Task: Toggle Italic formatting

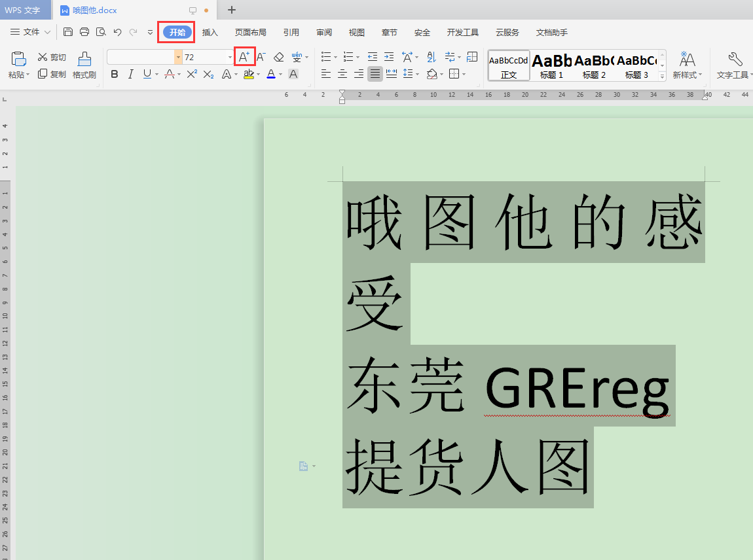Action: point(130,74)
